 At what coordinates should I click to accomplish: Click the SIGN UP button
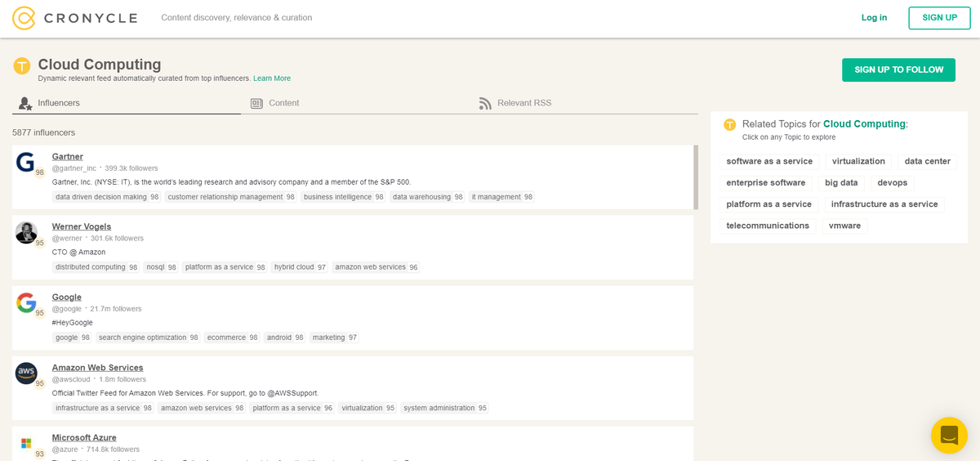coord(939,18)
